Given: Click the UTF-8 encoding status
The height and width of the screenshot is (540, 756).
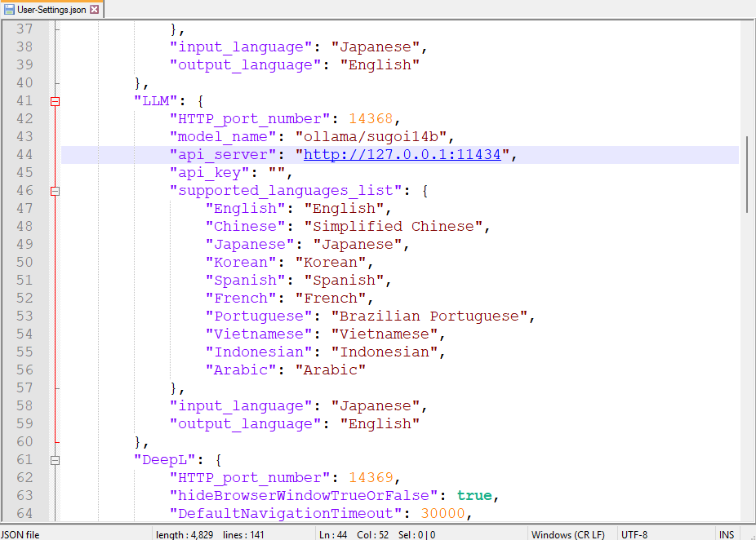Looking at the screenshot, I should point(634,534).
